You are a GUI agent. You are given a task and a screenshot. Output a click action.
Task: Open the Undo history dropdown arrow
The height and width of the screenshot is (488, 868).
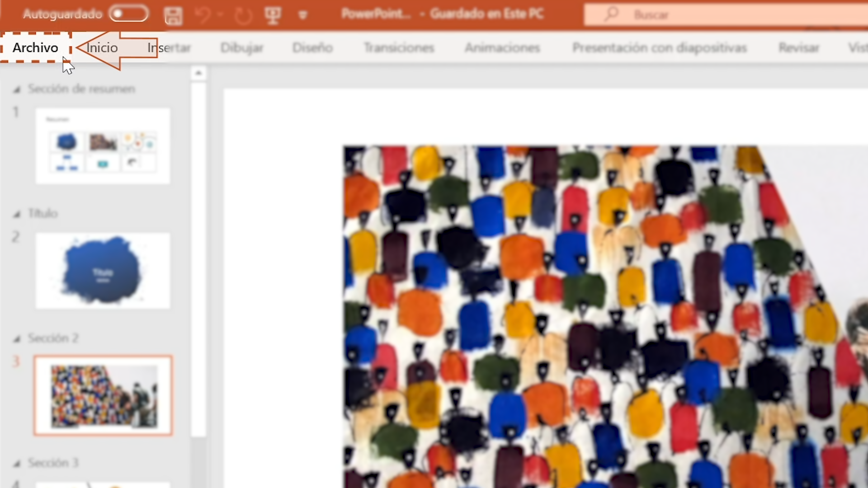[x=221, y=15]
